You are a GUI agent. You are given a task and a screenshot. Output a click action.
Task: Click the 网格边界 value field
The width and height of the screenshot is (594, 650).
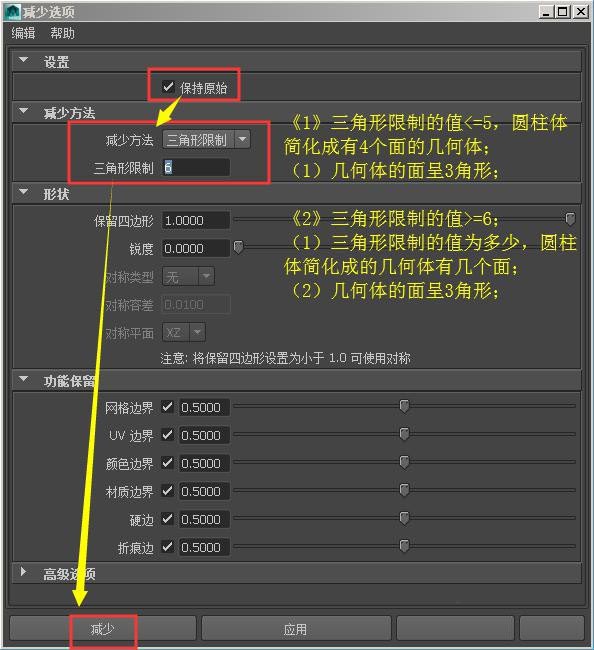tap(204, 407)
